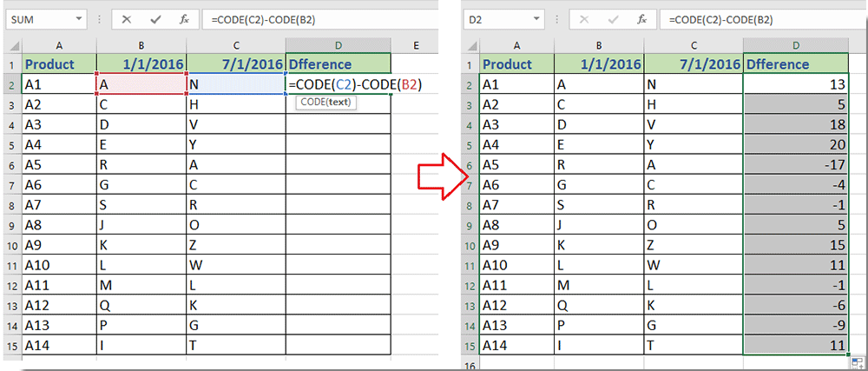Click cell A10 containing A9 in left sheet
The height and width of the screenshot is (371, 868).
60,245
